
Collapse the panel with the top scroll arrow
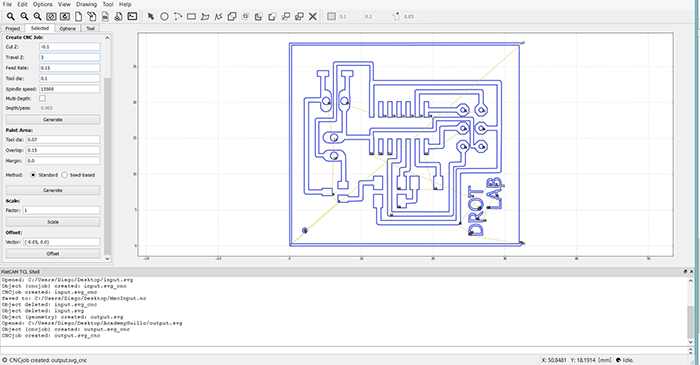tap(107, 38)
